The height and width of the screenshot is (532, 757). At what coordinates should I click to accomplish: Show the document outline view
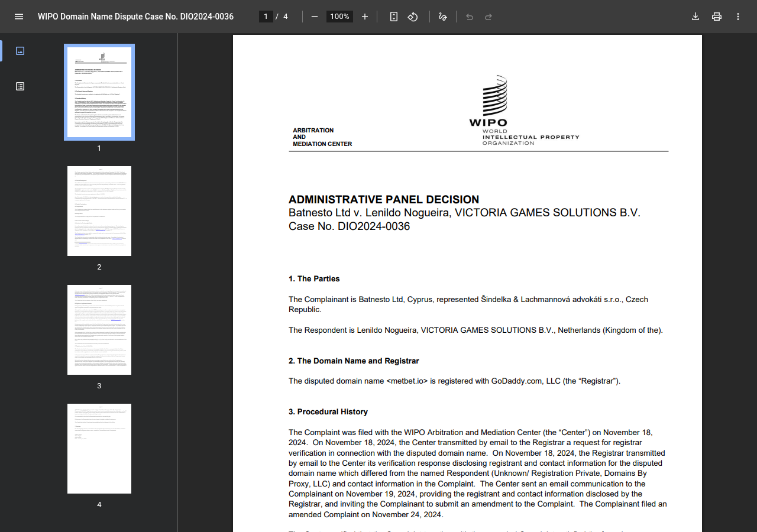20,86
